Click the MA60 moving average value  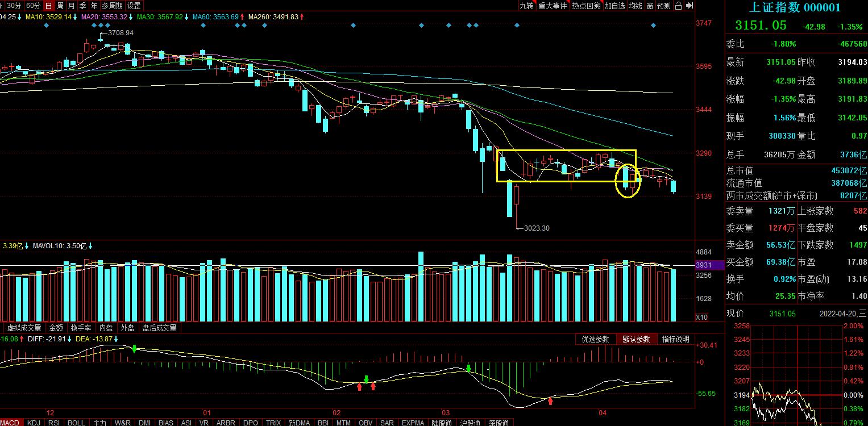[218, 17]
